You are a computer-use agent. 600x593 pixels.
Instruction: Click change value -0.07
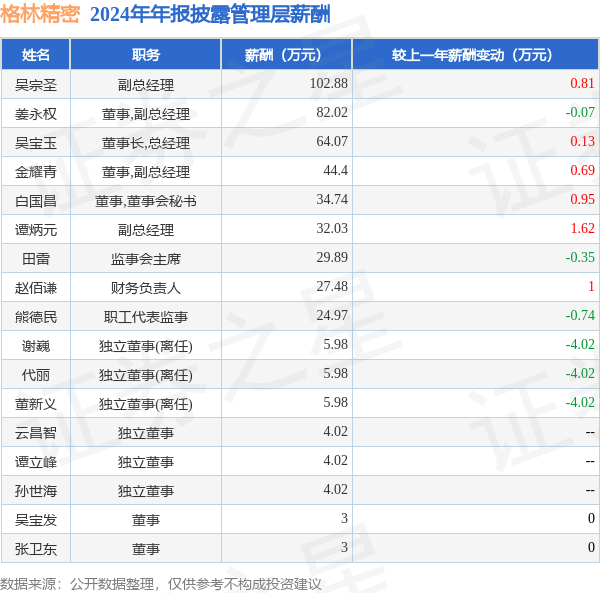point(580,112)
